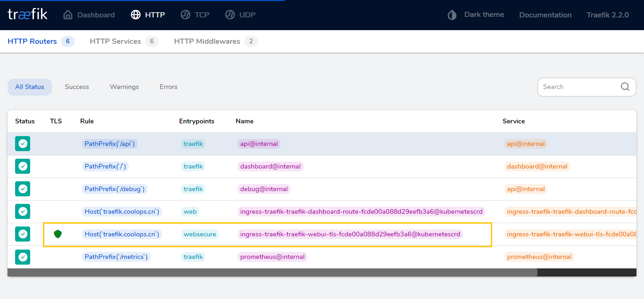Click the debug@internal status check icon

tap(23, 189)
